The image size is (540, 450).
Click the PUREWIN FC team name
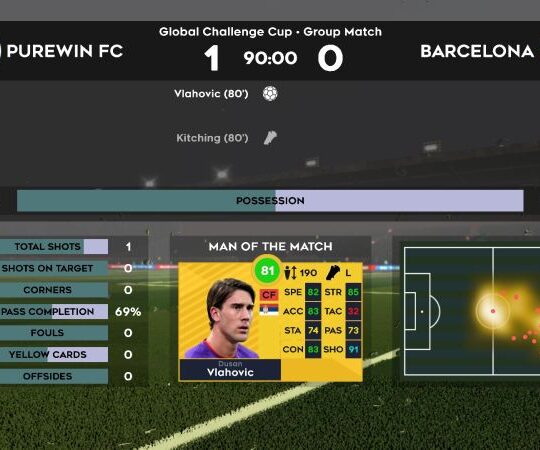tap(64, 51)
